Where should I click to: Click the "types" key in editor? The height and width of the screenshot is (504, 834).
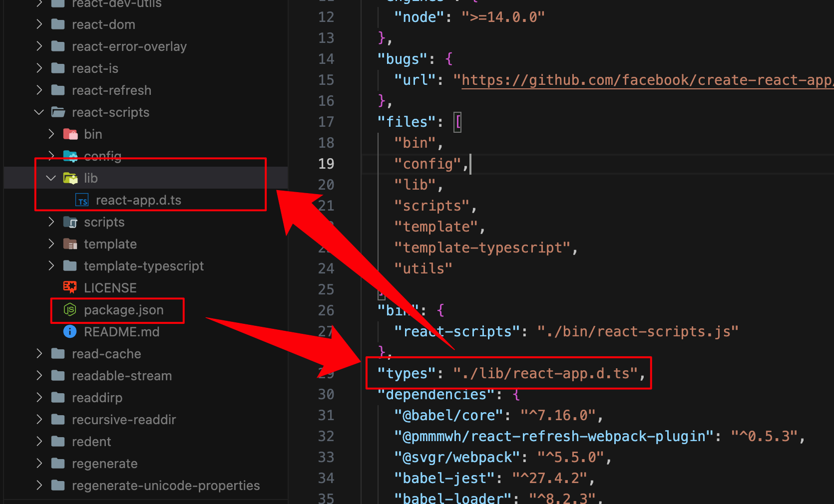point(407,374)
